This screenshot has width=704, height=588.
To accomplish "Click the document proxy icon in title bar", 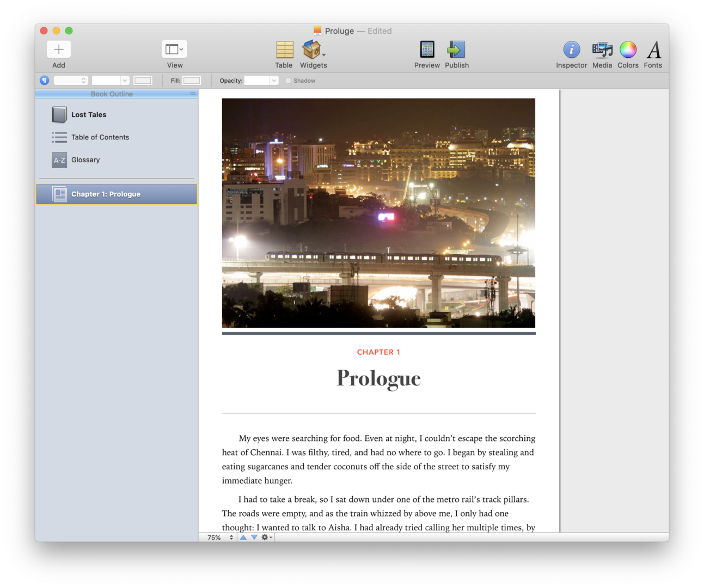I will pyautogui.click(x=317, y=30).
